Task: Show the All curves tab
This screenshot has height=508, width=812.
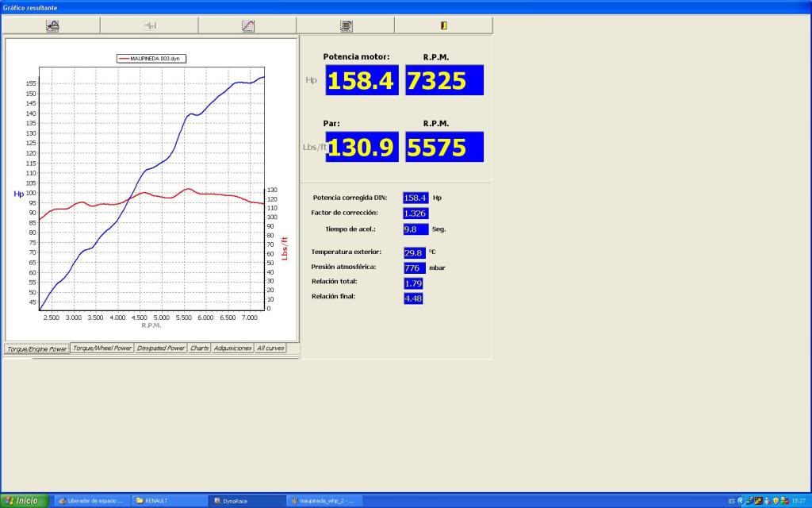Action: point(270,348)
